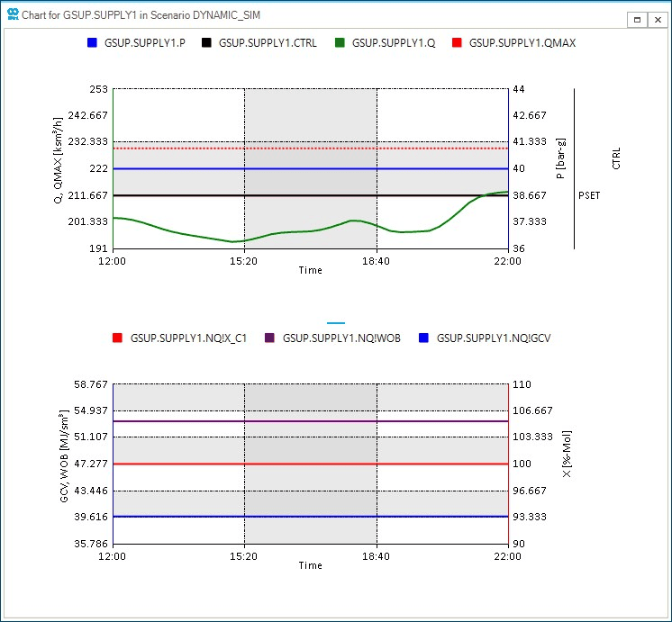Click the red NQ!X_C1 legend swatch
This screenshot has height=622, width=672.
coord(117,338)
